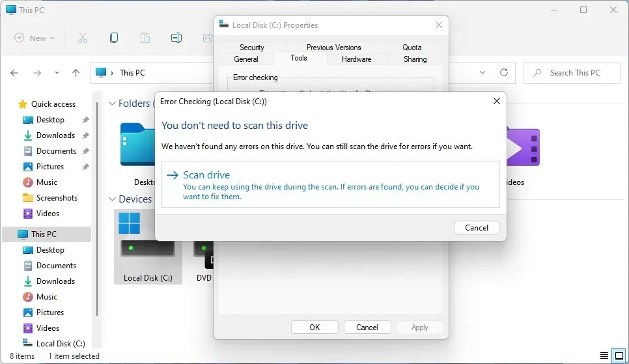Viewport: 629px width, 364px height.
Task: Click the Scan drive option
Action: (206, 175)
